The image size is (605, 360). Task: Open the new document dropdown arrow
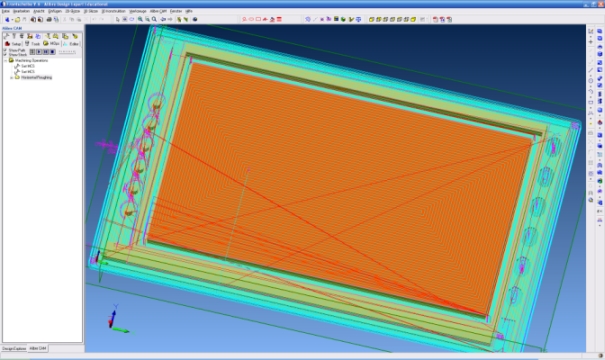[12, 20]
